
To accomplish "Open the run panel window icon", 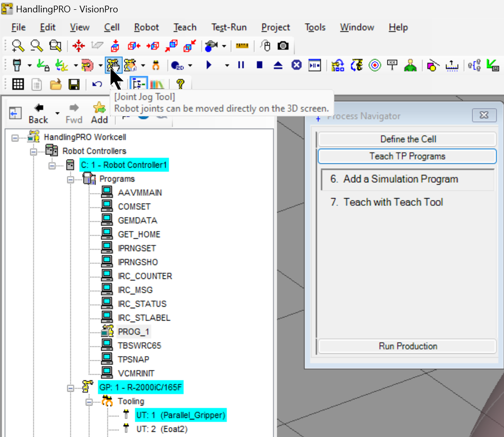I will pyautogui.click(x=315, y=65).
